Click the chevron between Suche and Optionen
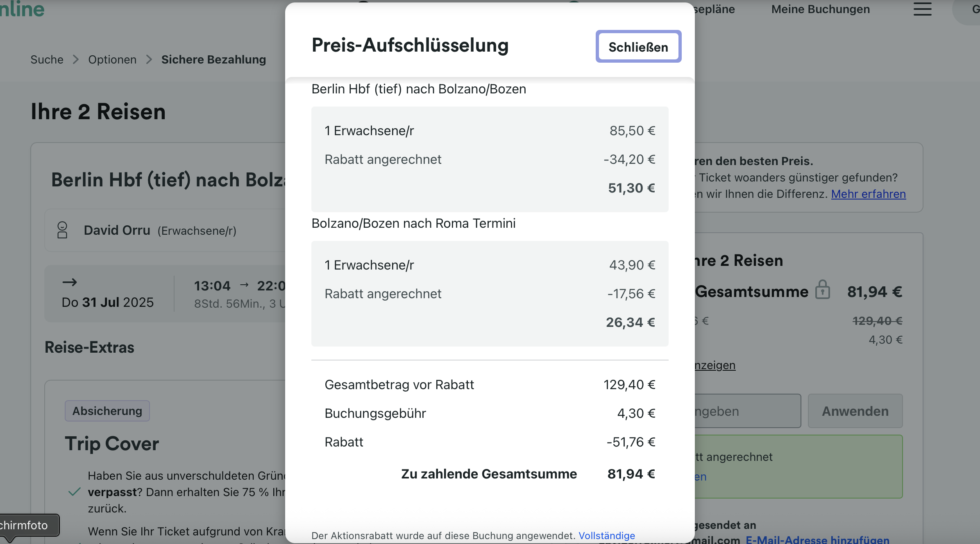980x544 pixels. [75, 60]
